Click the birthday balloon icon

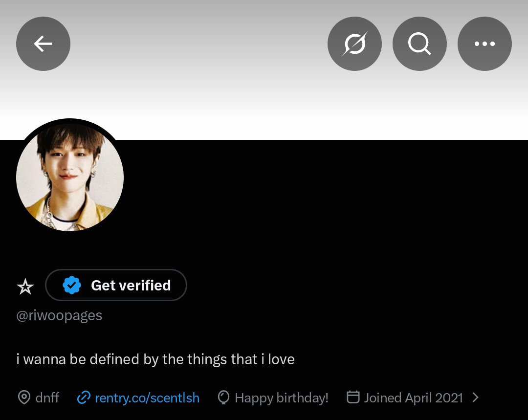point(223,398)
